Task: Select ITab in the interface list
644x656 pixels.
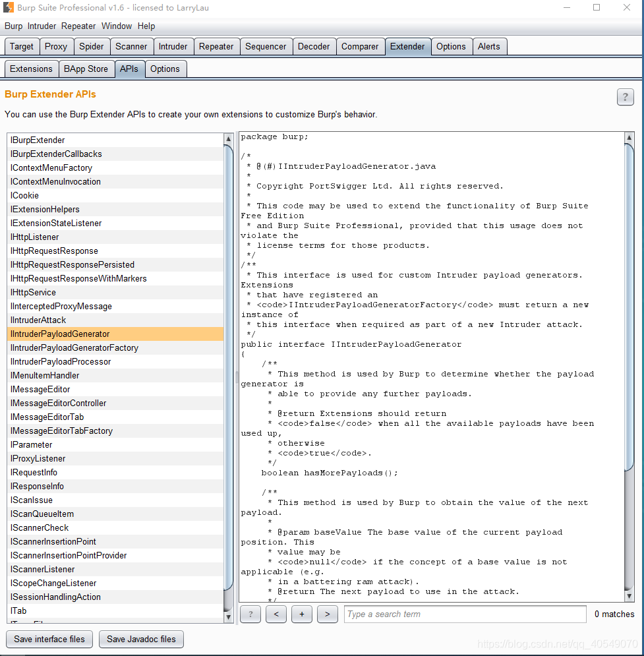Action: (x=115, y=611)
